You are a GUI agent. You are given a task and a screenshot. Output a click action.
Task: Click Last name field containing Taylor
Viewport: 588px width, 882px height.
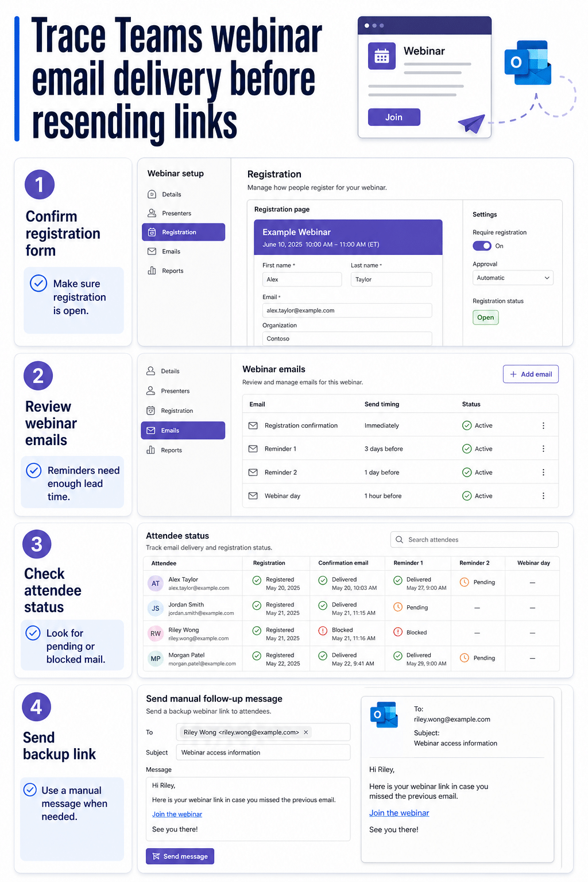(x=391, y=280)
